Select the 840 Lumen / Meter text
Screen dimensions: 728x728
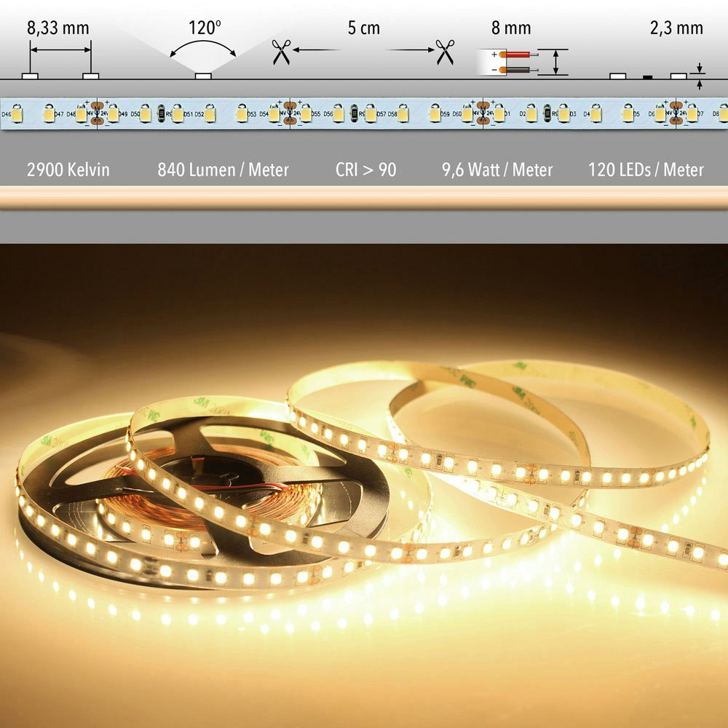coord(223,170)
